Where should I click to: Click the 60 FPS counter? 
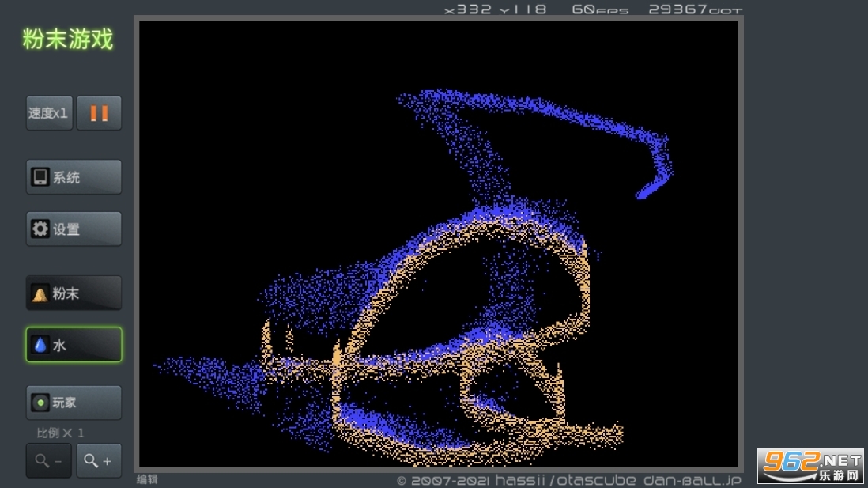coord(600,9)
